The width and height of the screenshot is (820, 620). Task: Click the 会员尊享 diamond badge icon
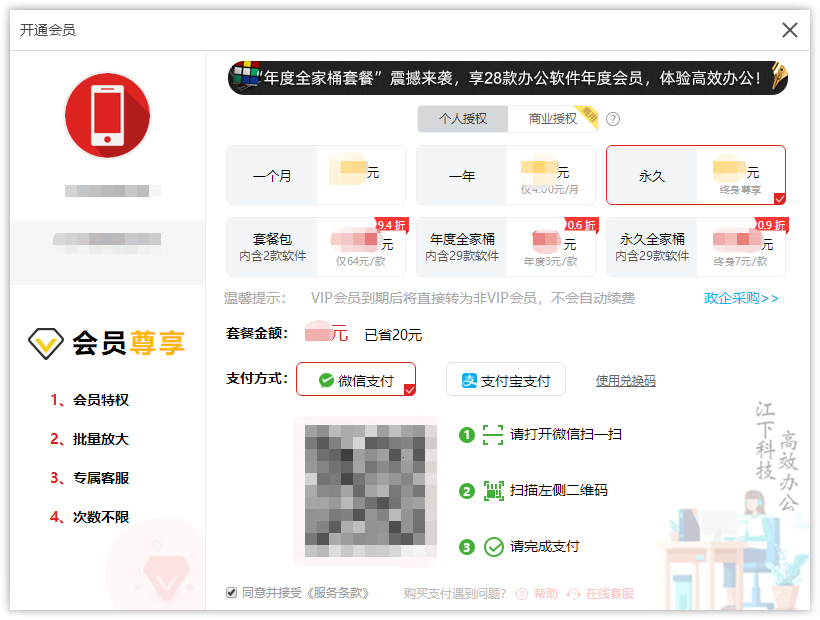pyautogui.click(x=44, y=343)
